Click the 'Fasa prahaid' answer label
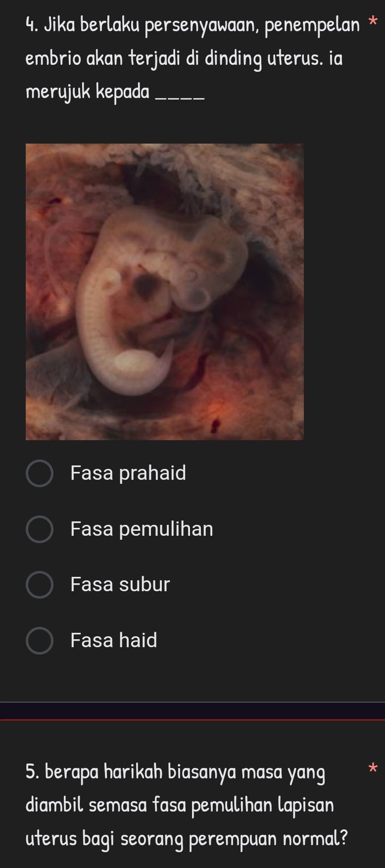The width and height of the screenshot is (385, 868). pos(128,473)
